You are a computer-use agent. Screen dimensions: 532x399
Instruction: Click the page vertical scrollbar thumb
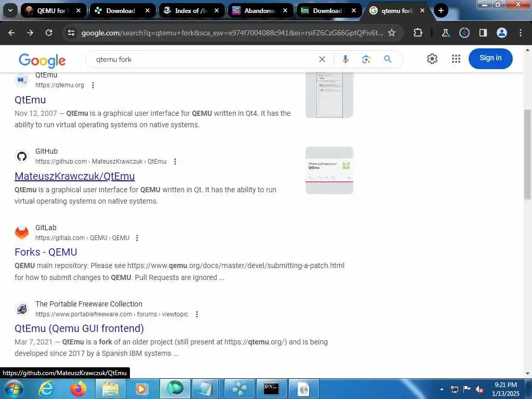[x=527, y=154]
